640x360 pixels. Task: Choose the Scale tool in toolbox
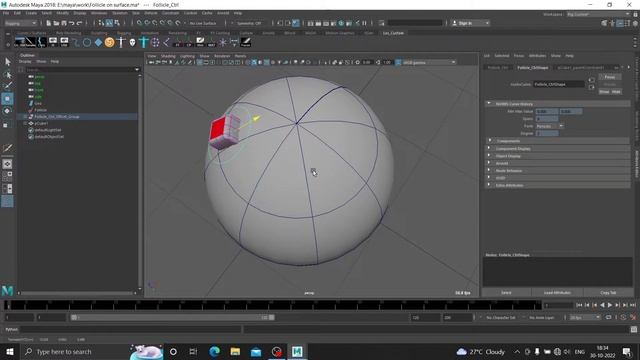click(x=6, y=125)
